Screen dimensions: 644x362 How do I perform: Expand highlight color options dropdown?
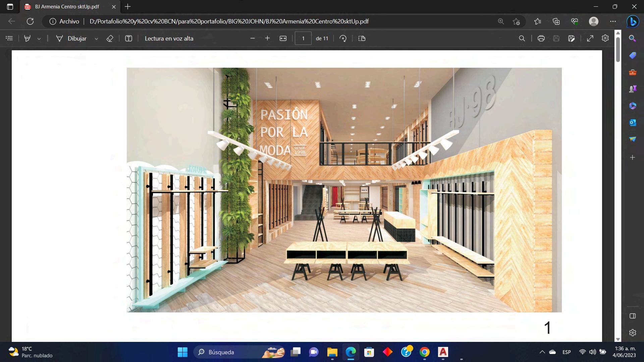(39, 39)
